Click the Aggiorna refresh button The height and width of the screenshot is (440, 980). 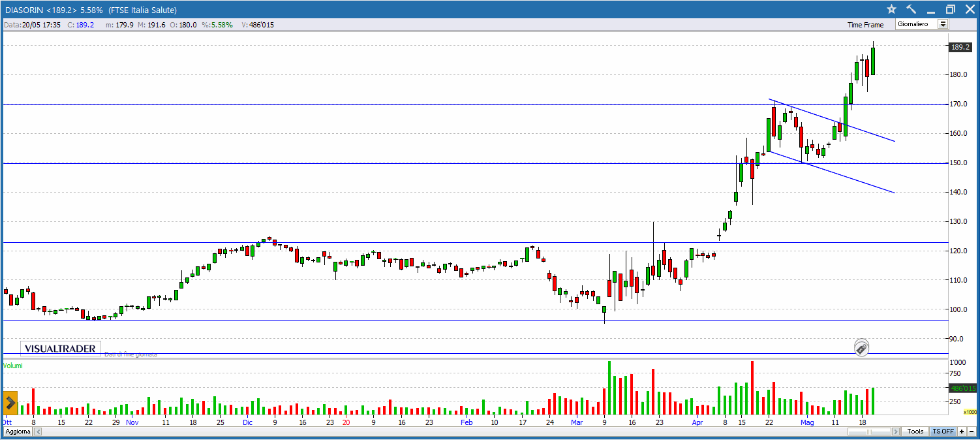point(18,432)
